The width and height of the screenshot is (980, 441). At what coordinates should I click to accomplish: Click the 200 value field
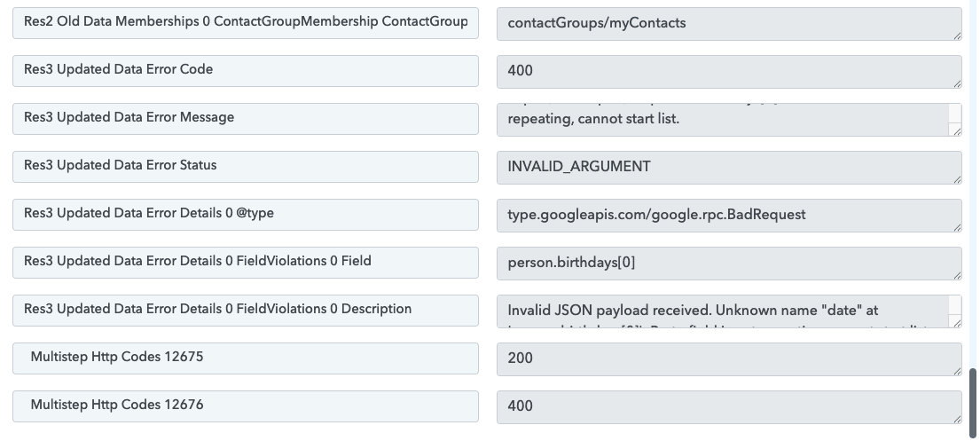click(x=728, y=359)
